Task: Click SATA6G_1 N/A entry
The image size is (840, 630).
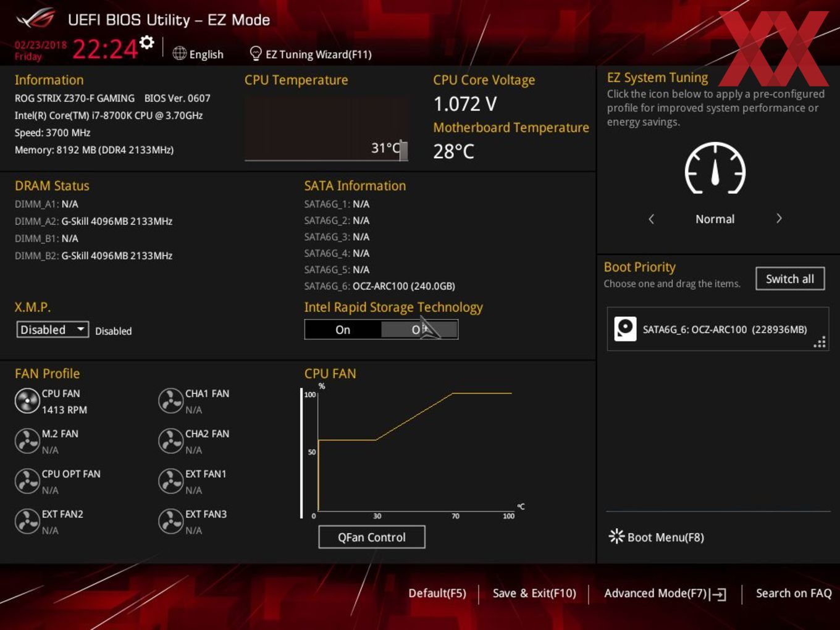Action: pyautogui.click(x=337, y=204)
